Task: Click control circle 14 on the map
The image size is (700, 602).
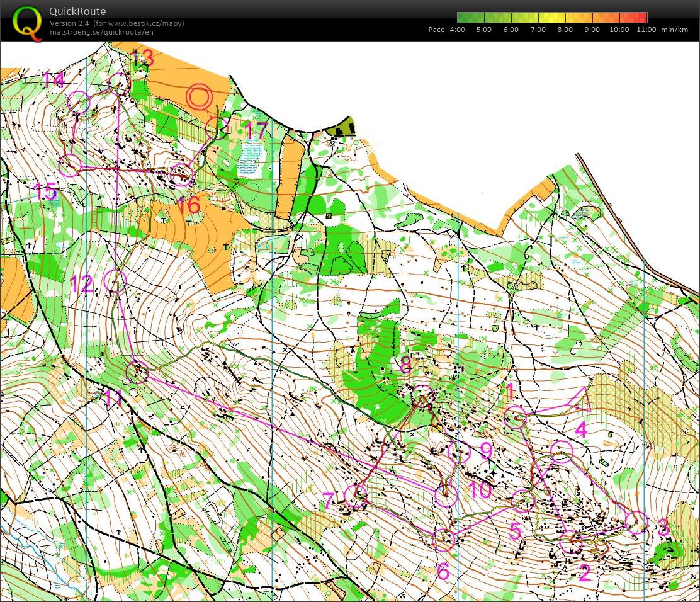Action: pyautogui.click(x=79, y=102)
